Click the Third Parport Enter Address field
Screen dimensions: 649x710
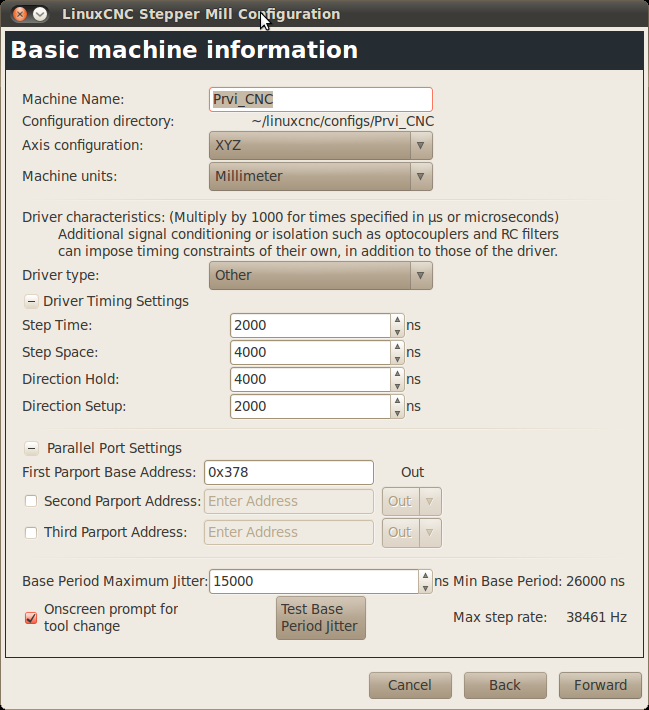(x=289, y=532)
